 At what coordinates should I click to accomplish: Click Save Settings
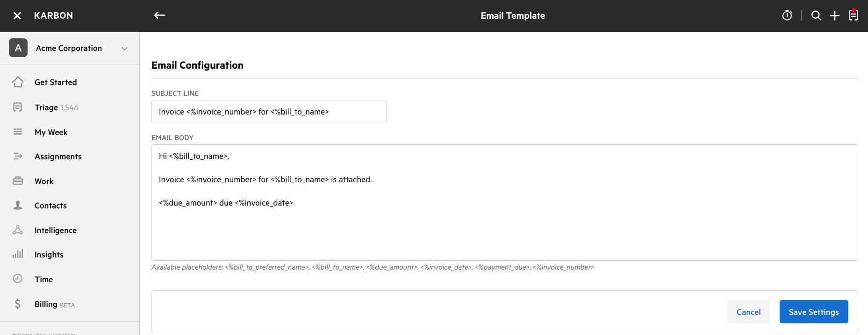[813, 312]
